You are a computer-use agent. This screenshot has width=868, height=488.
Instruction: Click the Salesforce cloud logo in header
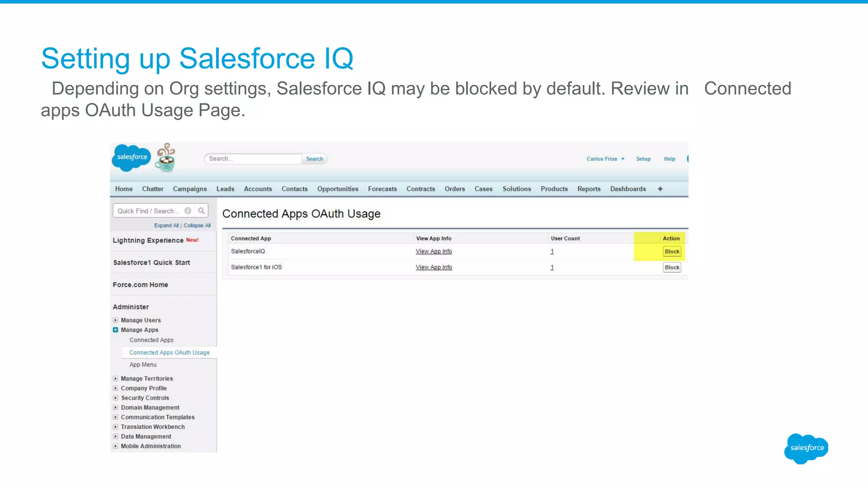click(131, 158)
